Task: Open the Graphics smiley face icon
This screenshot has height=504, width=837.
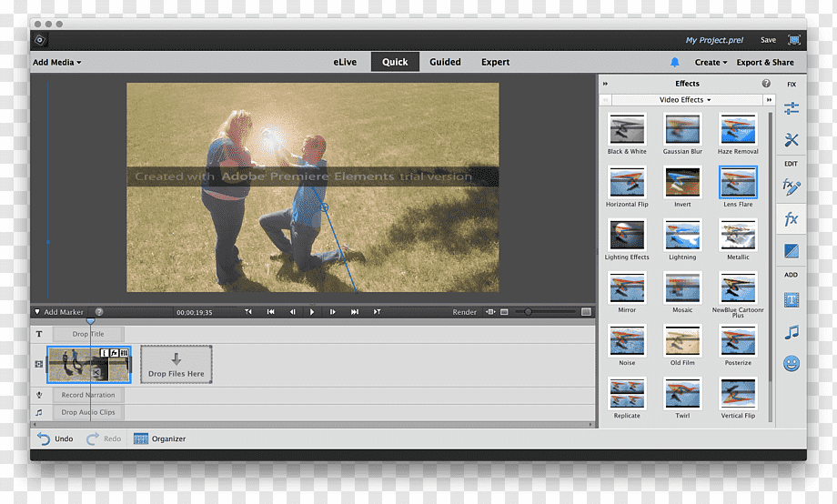Action: pyautogui.click(x=792, y=364)
